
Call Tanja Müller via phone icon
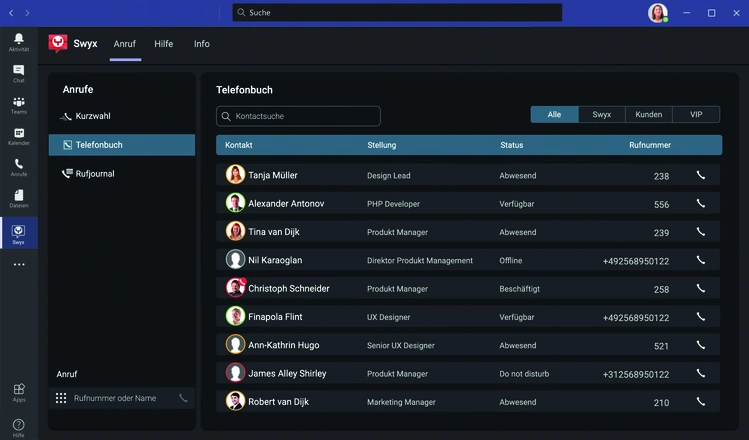tap(700, 175)
